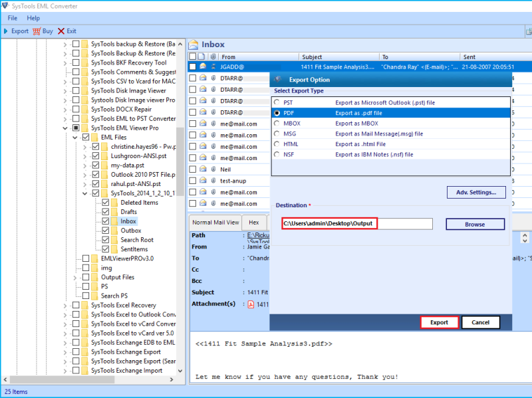532x398 pixels.
Task: Click the PDF attachment icon
Action: click(251, 304)
